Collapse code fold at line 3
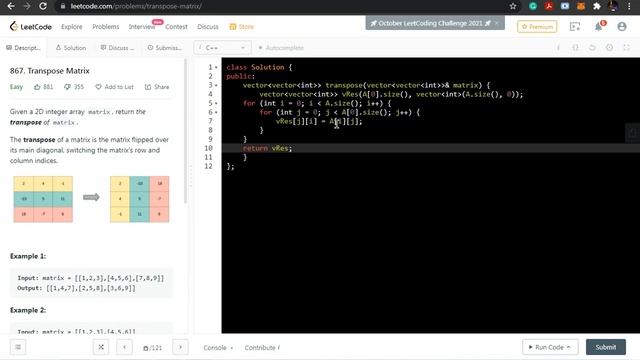 pos(216,85)
